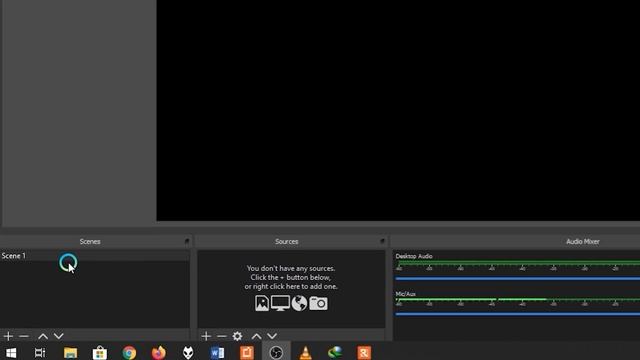Click the black preview canvas
This screenshot has width=640, height=360.
pyautogui.click(x=398, y=110)
